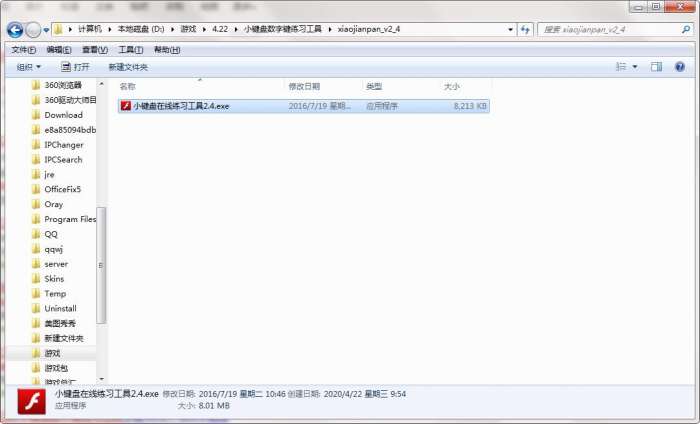Click the Back navigation arrow
700x424 pixels.
pyautogui.click(x=15, y=30)
